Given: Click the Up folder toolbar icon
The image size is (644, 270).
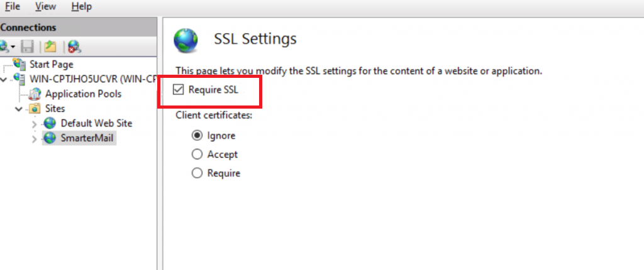Looking at the screenshot, I should [x=50, y=46].
